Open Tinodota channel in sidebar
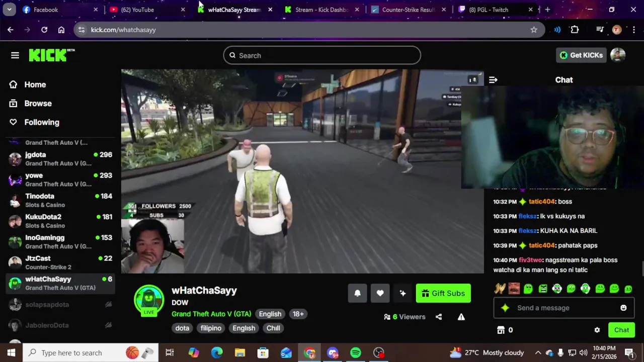Image resolution: width=644 pixels, height=362 pixels. point(60,200)
